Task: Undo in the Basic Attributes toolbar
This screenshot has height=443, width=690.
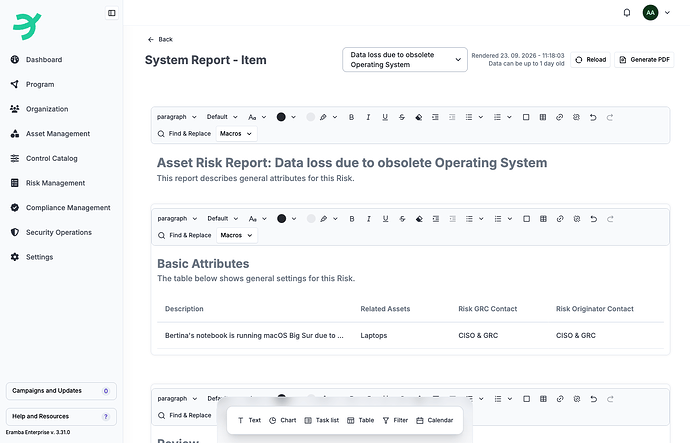Action: [x=593, y=219]
